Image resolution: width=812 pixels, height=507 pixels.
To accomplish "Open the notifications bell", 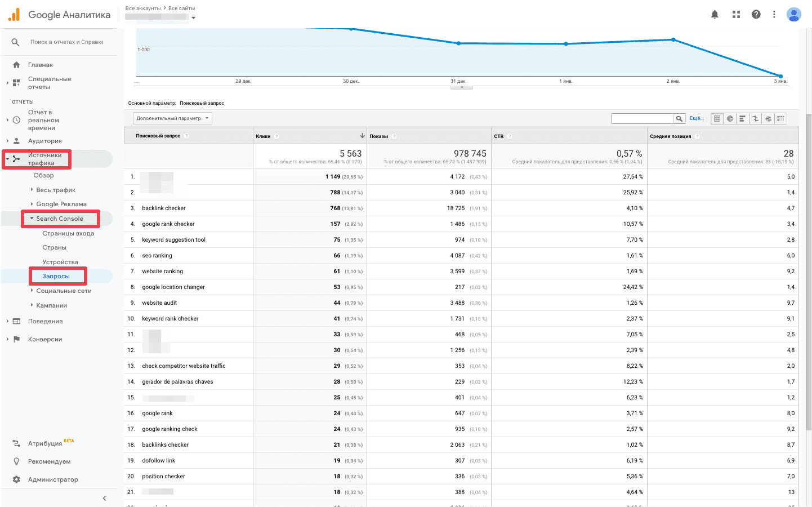I will [x=715, y=15].
